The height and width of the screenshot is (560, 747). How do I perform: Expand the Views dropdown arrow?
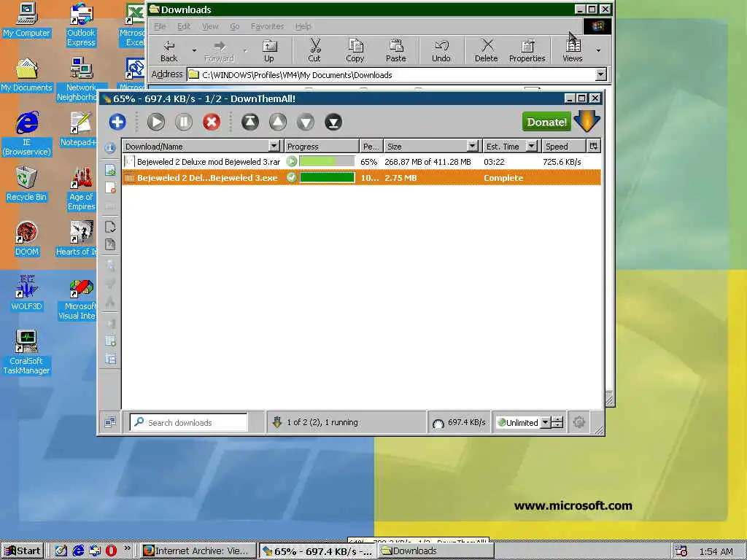[598, 50]
